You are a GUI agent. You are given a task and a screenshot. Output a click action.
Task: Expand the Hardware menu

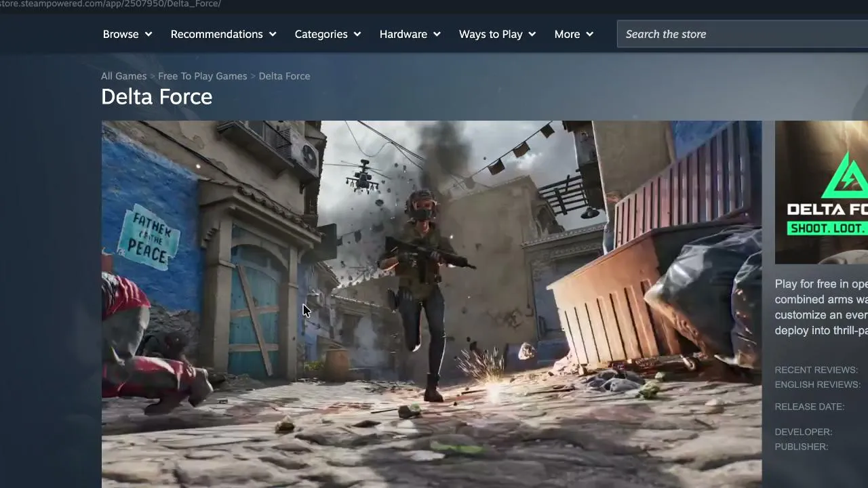(410, 34)
